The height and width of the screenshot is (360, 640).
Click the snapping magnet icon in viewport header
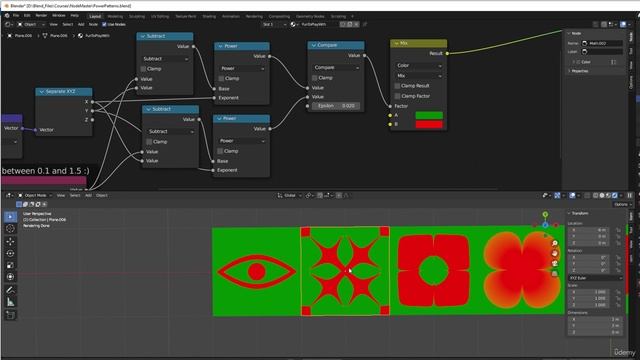[320, 196]
